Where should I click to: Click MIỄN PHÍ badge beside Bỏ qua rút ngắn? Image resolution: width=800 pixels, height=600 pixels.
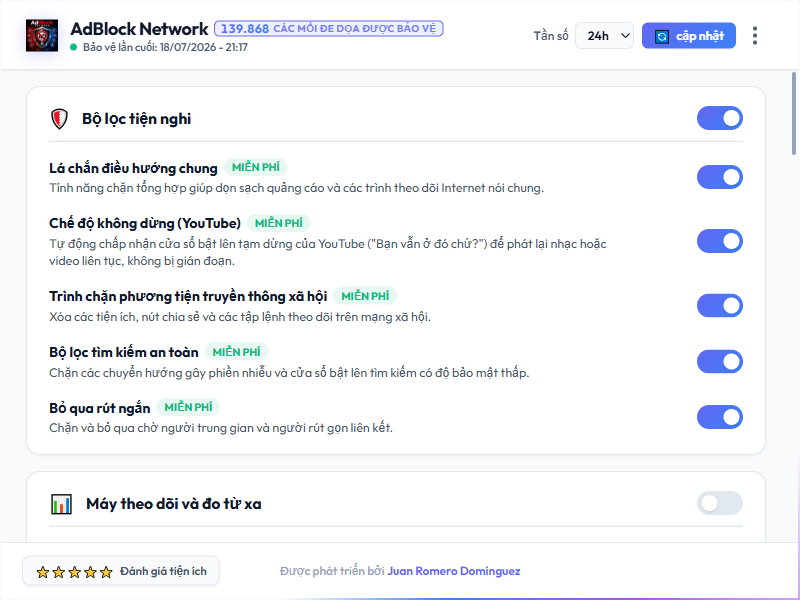point(188,407)
